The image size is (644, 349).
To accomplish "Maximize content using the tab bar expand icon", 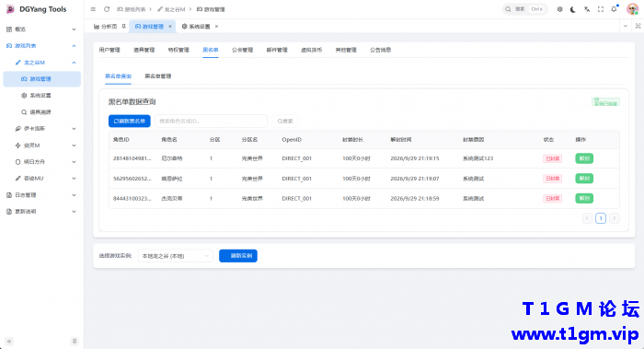I will [638, 26].
